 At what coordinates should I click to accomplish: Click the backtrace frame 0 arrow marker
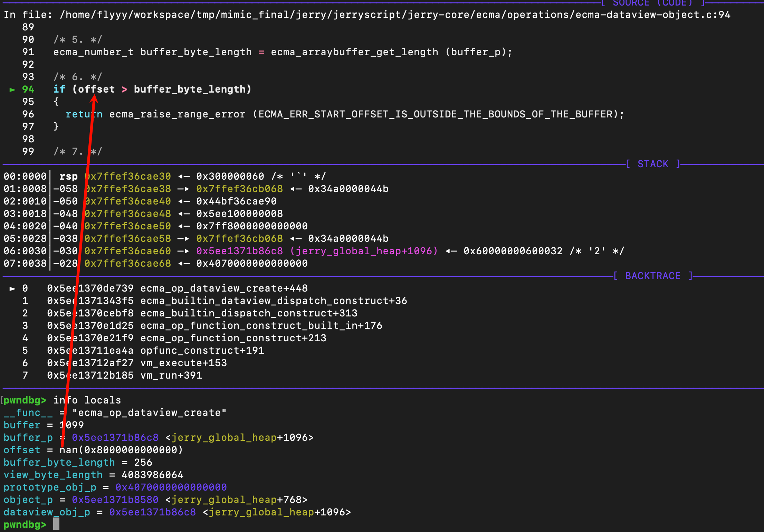point(12,288)
